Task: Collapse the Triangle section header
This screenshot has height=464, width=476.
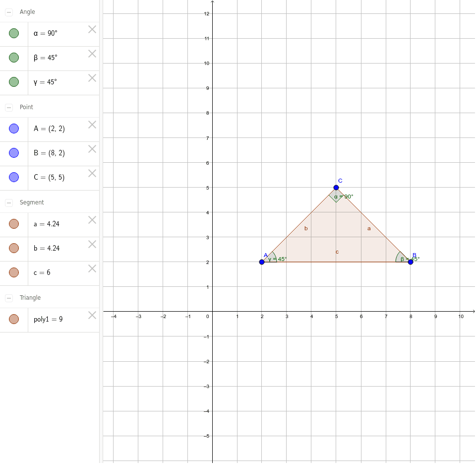Action: point(8,297)
